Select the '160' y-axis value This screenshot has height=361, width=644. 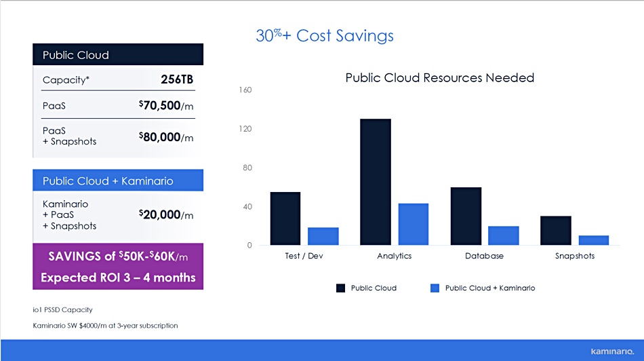[x=245, y=90]
